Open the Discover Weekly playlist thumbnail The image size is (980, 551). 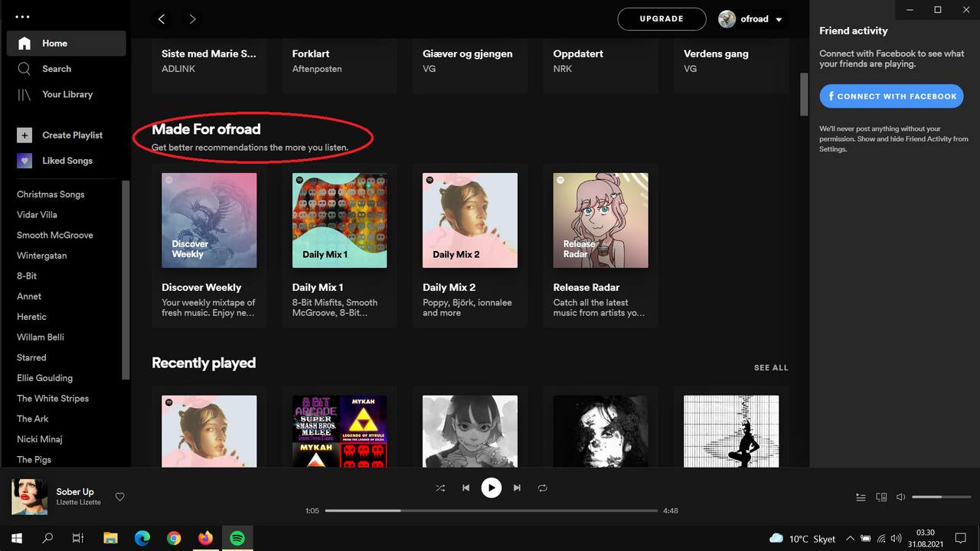[x=208, y=220]
